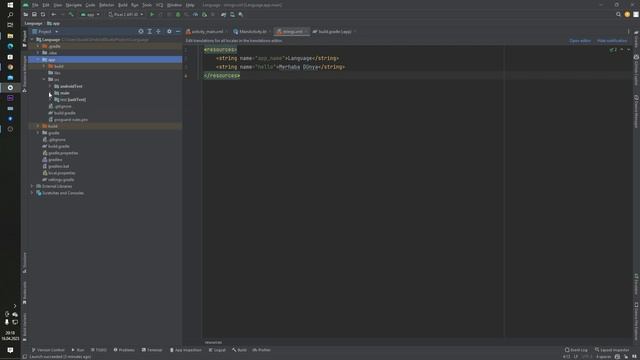Image resolution: width=640 pixels, height=360 pixels.
Task: Click the Hide notification link
Action: (x=612, y=40)
